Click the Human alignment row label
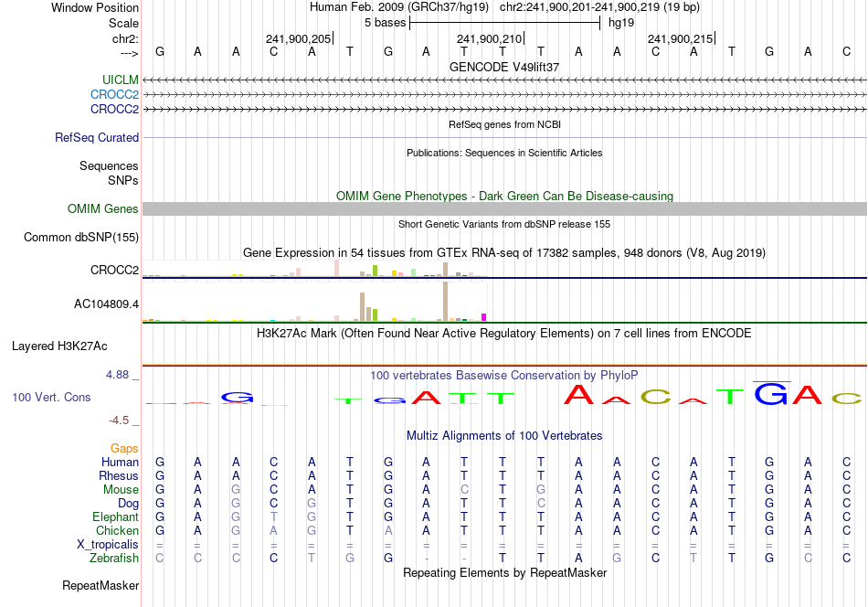This screenshot has width=868, height=607. pos(120,462)
